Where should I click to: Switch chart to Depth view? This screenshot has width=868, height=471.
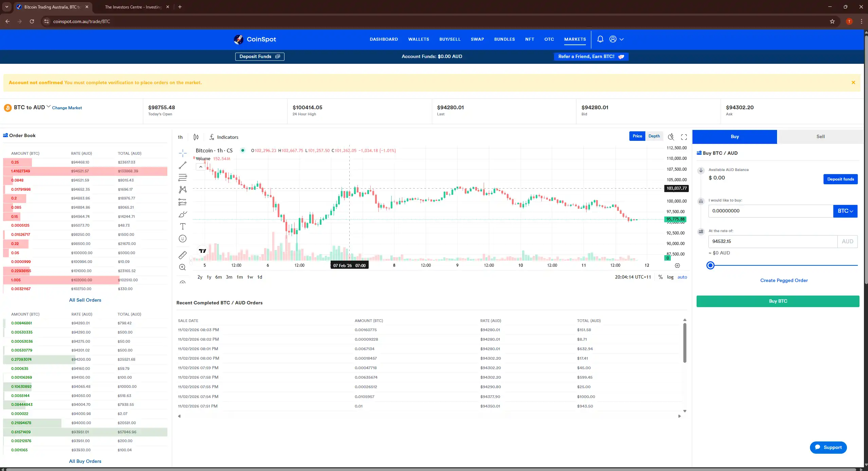654,136
